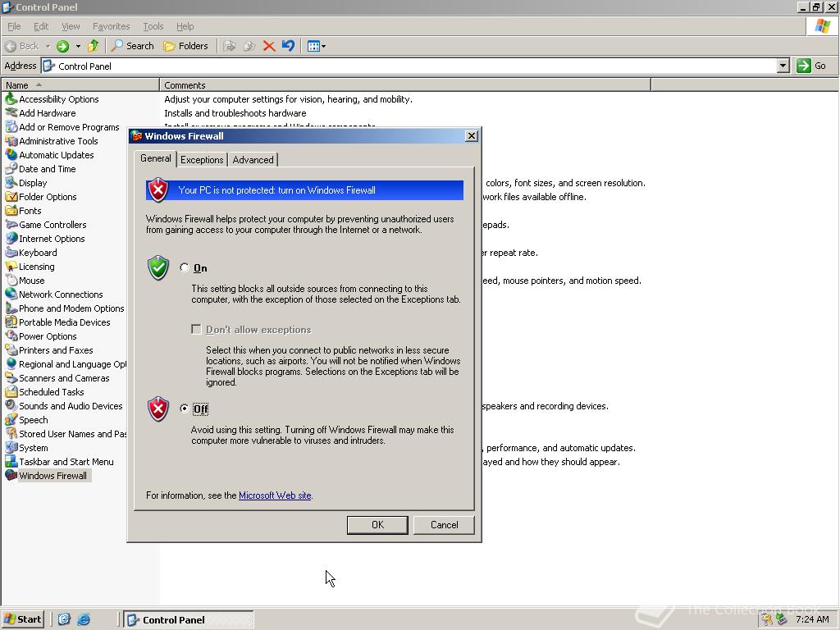Select the Network Connections icon

pyautogui.click(x=11, y=294)
